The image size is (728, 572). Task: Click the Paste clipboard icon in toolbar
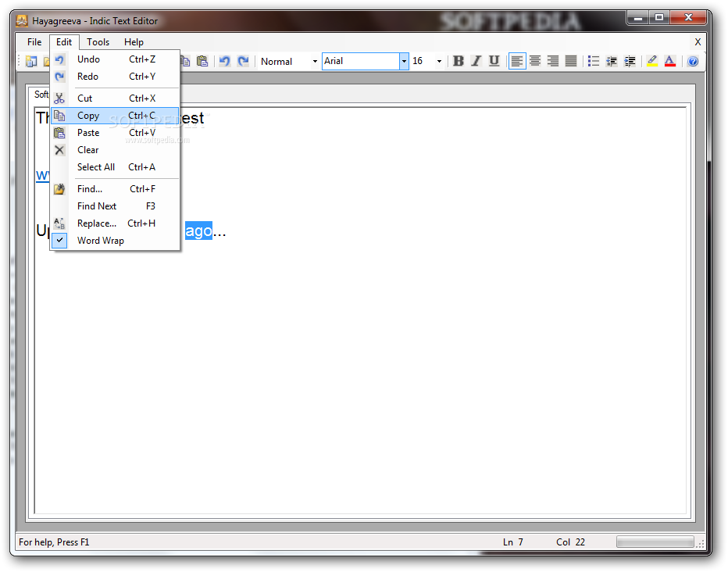pos(202,61)
